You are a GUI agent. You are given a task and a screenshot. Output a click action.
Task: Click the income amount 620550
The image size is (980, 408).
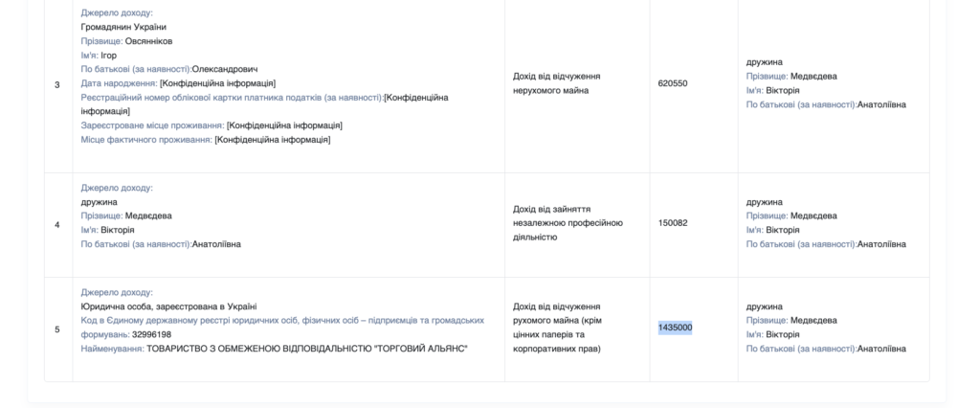(672, 83)
